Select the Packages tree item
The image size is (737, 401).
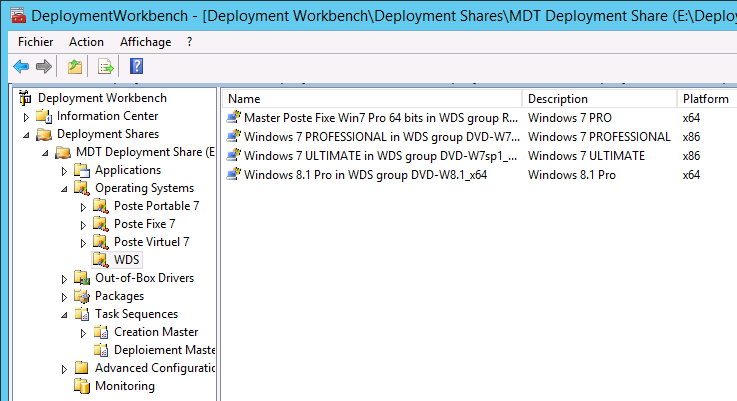click(119, 296)
